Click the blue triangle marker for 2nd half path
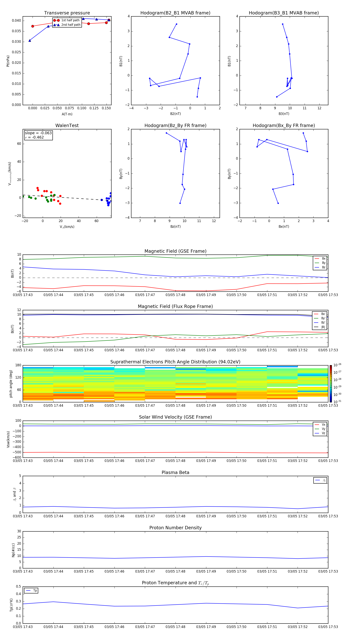Screen dimensions: 351x644 [x=56, y=25]
